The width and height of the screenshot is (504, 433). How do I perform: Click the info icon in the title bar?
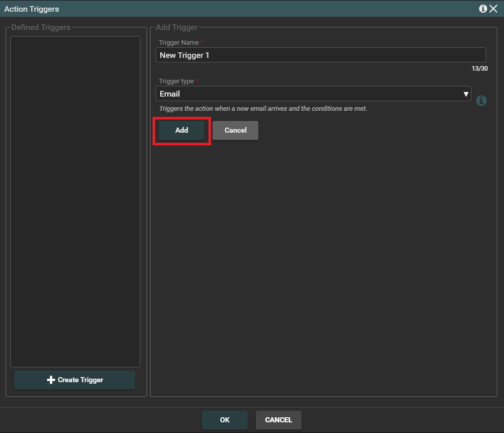pyautogui.click(x=483, y=9)
